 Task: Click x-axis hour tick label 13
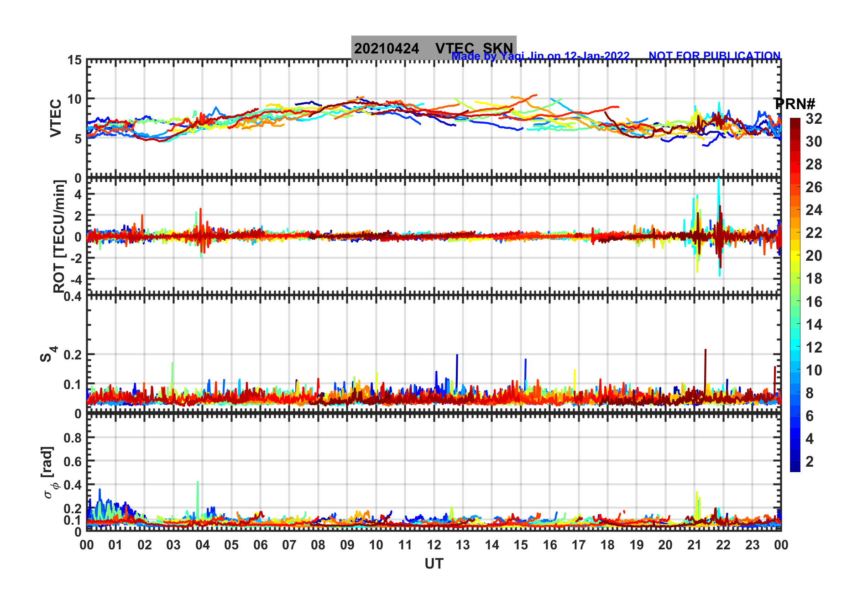pyautogui.click(x=463, y=545)
